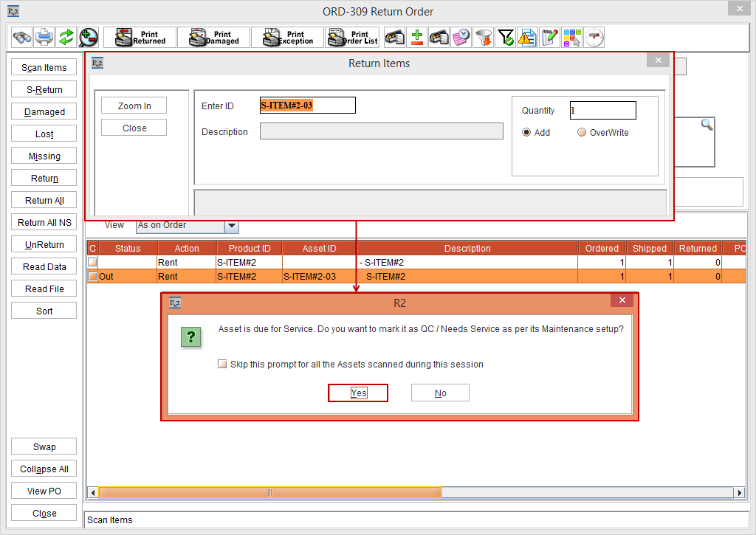Image resolution: width=756 pixels, height=535 pixels.
Task: Open the View 'As on Order' dropdown
Action: click(231, 226)
